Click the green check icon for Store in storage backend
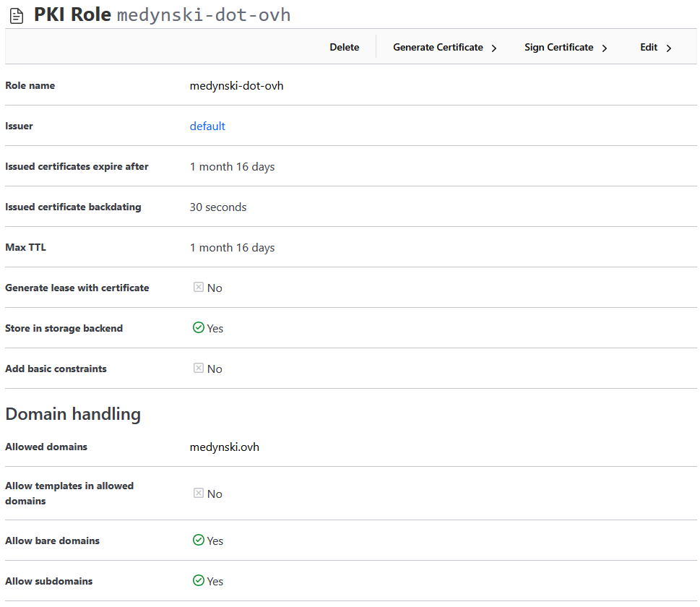Image resolution: width=700 pixels, height=607 pixels. click(199, 328)
